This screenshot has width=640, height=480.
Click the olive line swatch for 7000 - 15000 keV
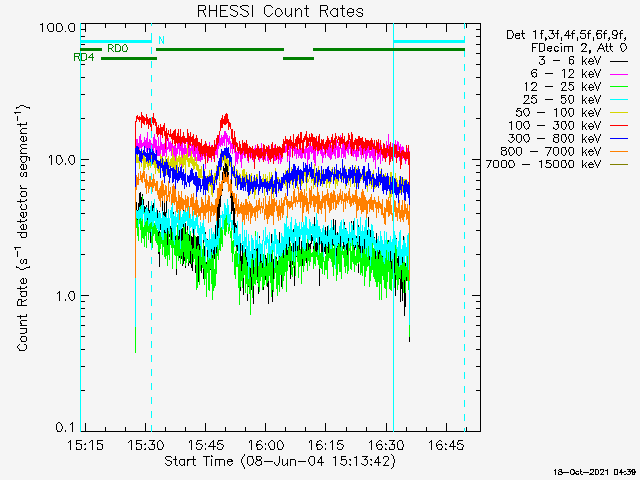619,165
